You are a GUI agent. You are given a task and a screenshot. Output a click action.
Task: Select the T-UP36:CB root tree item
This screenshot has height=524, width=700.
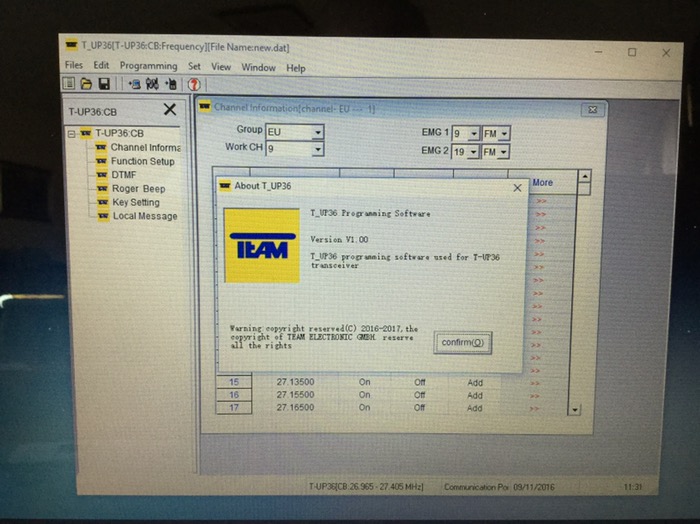(119, 133)
